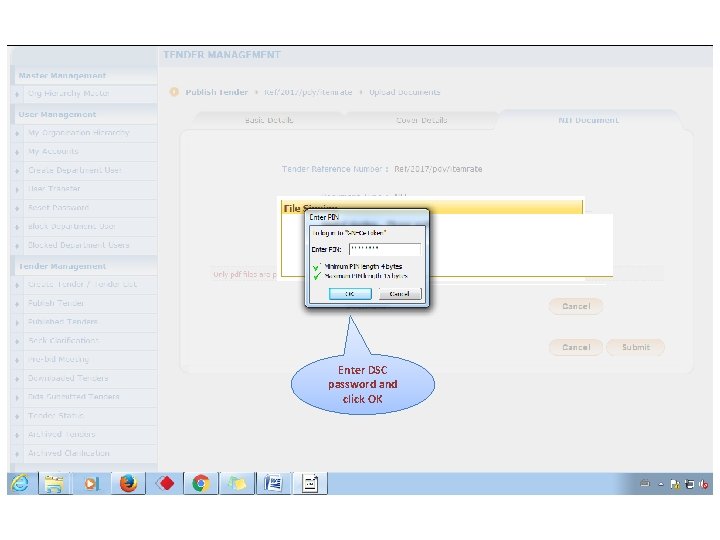Open Block Department User menu item
Image resolution: width=720 pixels, height=540 pixels.
click(72, 226)
